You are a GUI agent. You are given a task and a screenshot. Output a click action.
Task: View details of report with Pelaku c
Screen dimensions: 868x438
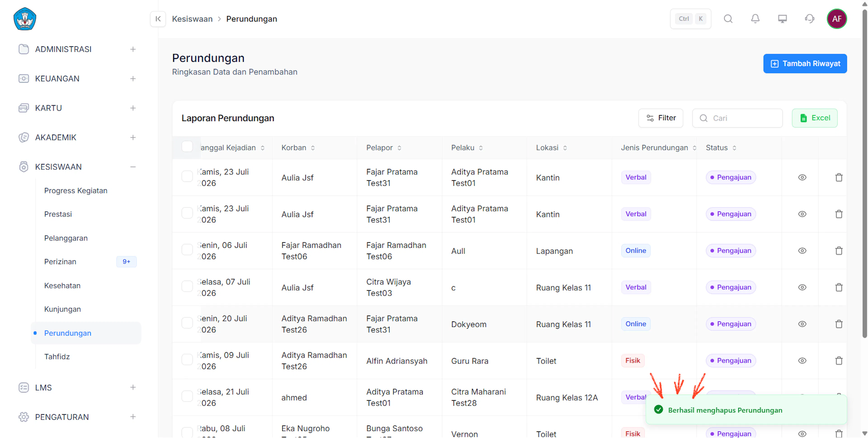(x=802, y=288)
